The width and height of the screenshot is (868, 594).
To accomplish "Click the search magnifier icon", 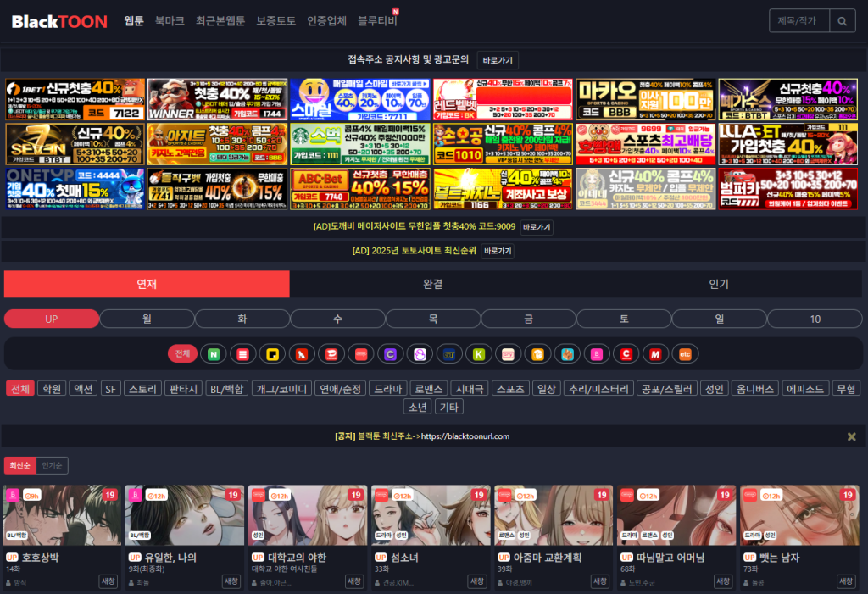I will (x=842, y=21).
